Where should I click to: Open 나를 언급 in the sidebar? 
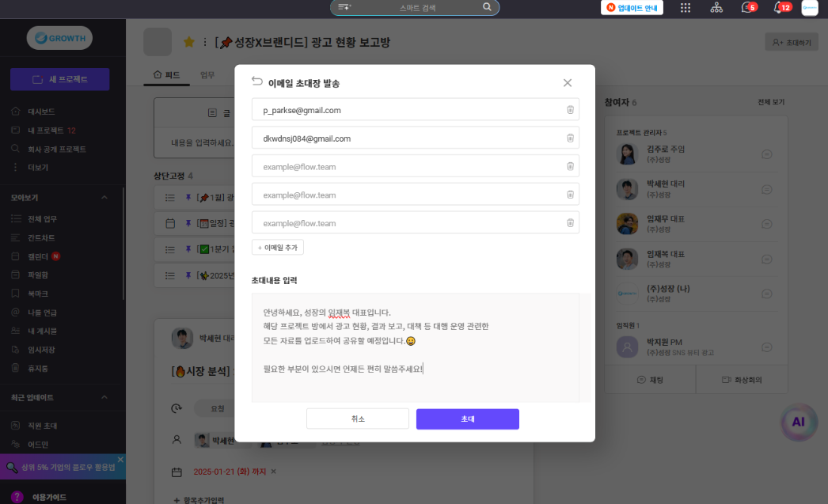click(42, 313)
